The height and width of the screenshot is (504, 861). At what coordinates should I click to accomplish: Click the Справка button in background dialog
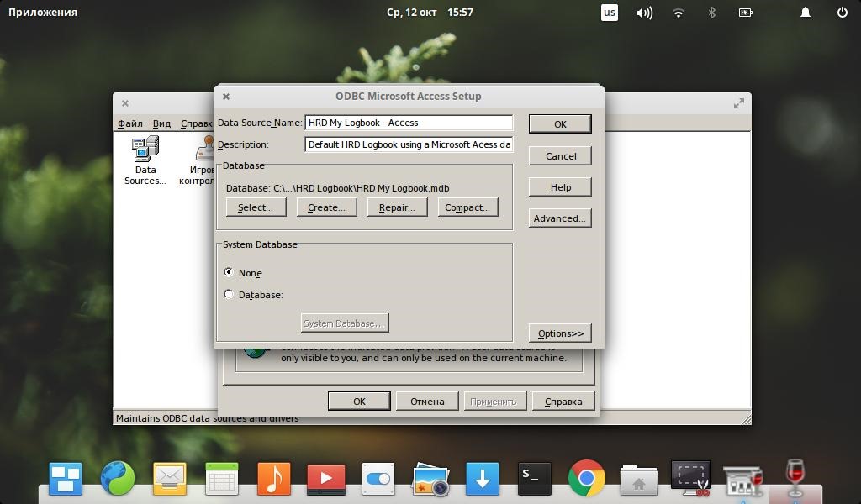click(563, 401)
